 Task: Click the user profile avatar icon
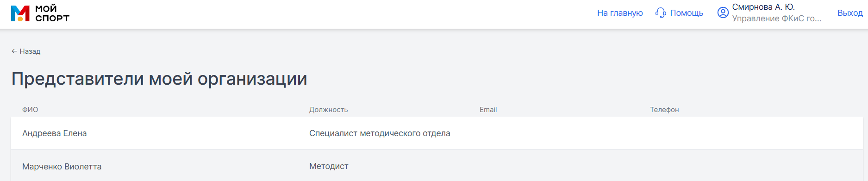723,12
